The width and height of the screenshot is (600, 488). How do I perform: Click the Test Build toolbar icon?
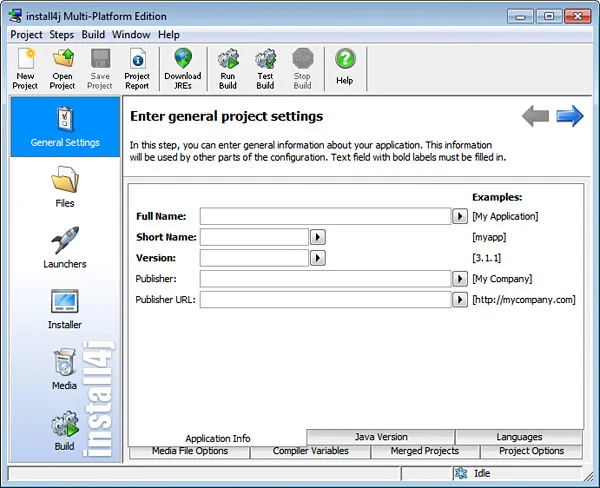click(265, 62)
